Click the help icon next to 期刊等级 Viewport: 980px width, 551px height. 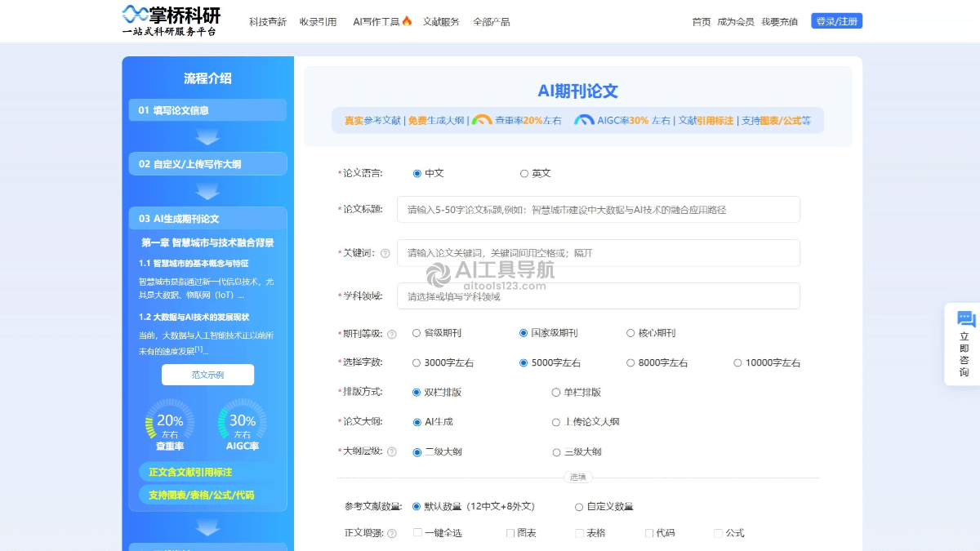pos(391,334)
